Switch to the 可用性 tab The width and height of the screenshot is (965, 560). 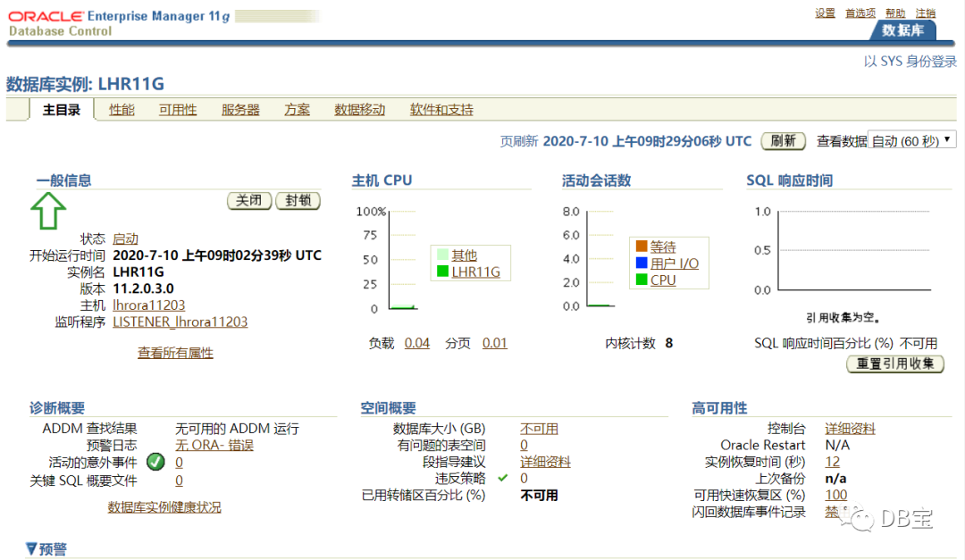pos(177,110)
